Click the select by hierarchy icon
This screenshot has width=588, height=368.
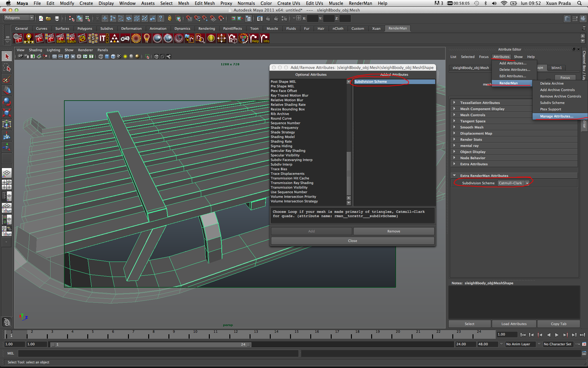point(72,18)
